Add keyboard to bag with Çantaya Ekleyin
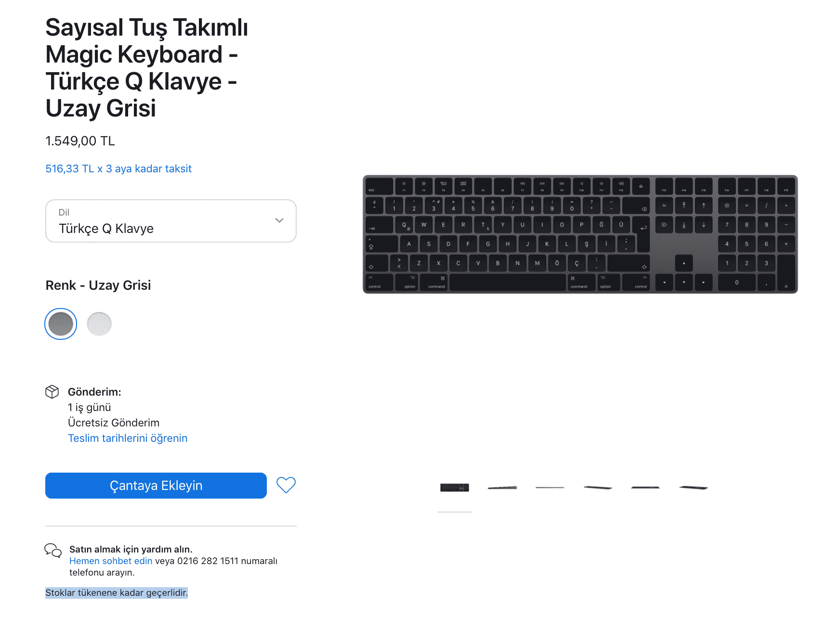The image size is (840, 617). [156, 486]
